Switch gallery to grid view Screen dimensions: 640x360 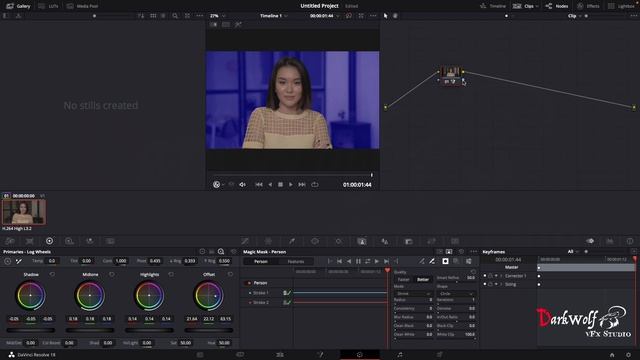(153, 16)
